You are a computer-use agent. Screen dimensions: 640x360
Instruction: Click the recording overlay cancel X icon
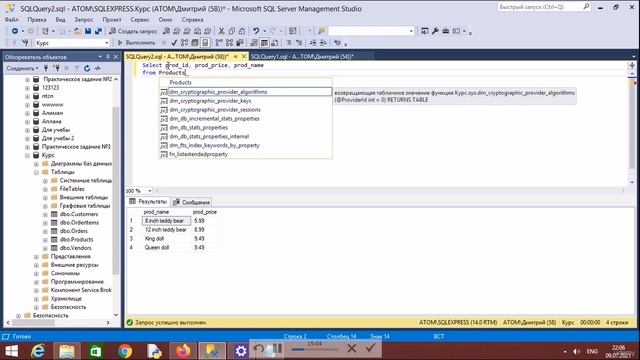pyautogui.click(x=351, y=348)
